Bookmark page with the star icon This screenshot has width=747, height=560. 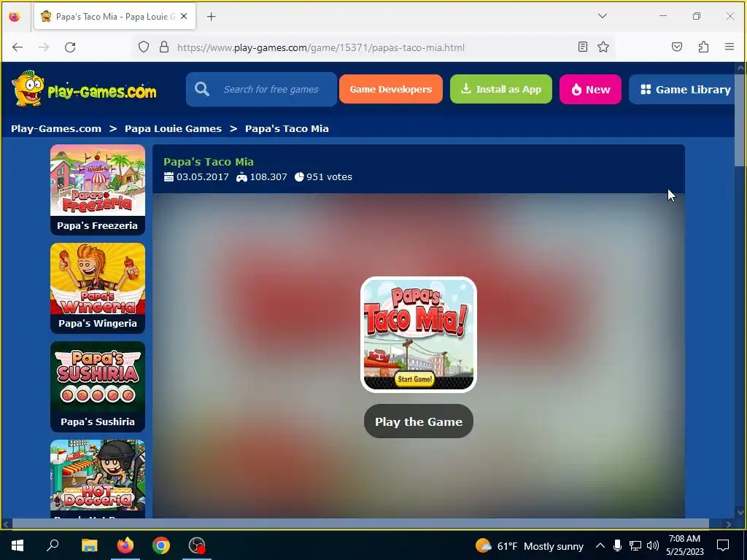click(603, 47)
